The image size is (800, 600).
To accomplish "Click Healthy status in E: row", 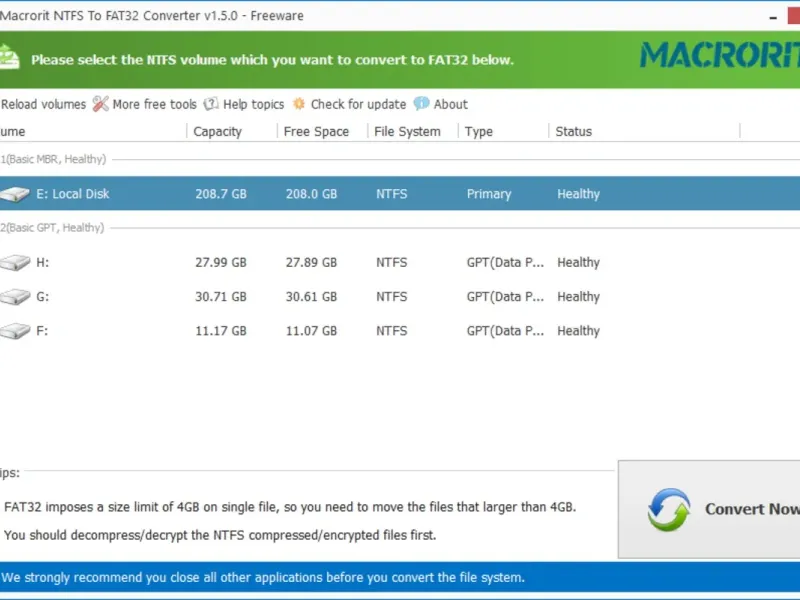I will (578, 194).
